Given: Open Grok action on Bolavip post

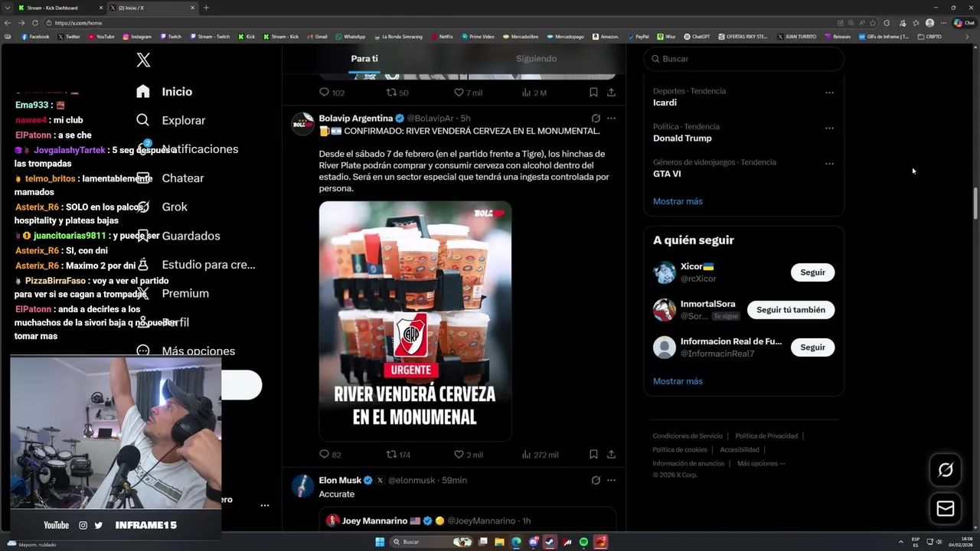Looking at the screenshot, I should click(x=596, y=119).
